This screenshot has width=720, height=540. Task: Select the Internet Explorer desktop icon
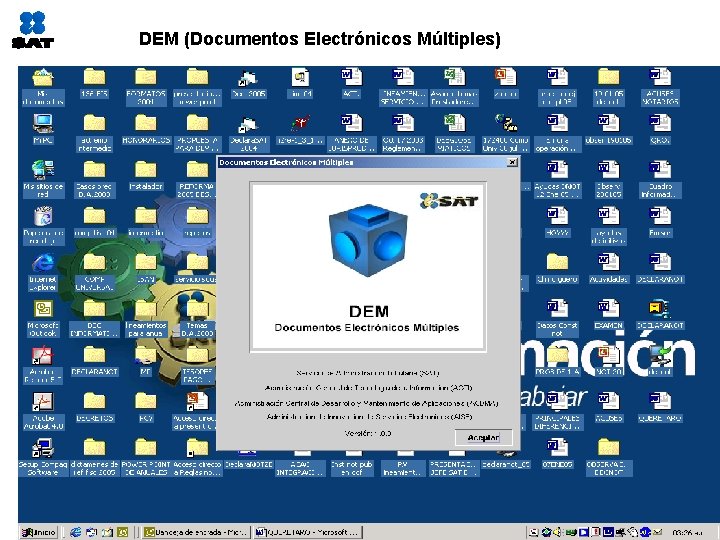pyautogui.click(x=43, y=271)
